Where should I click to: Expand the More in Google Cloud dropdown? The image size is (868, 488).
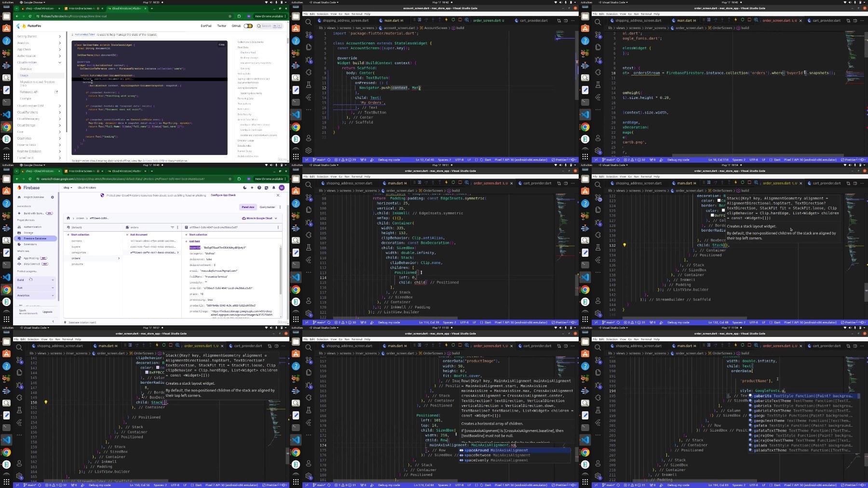pyautogui.click(x=259, y=218)
